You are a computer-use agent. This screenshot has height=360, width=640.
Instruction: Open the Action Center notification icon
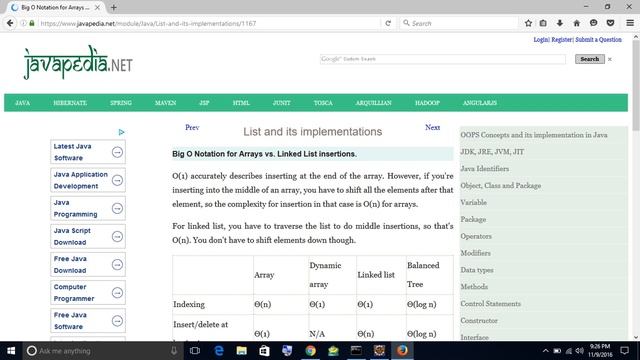(x=624, y=351)
